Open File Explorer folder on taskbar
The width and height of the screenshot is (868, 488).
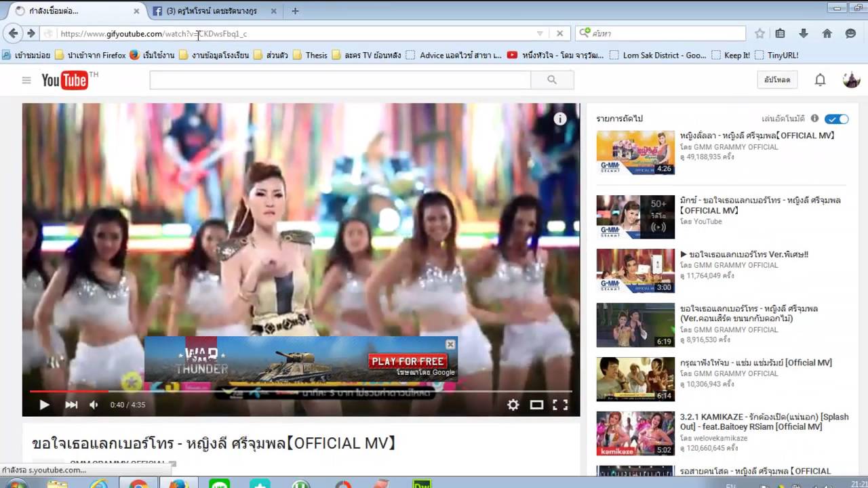(58, 484)
